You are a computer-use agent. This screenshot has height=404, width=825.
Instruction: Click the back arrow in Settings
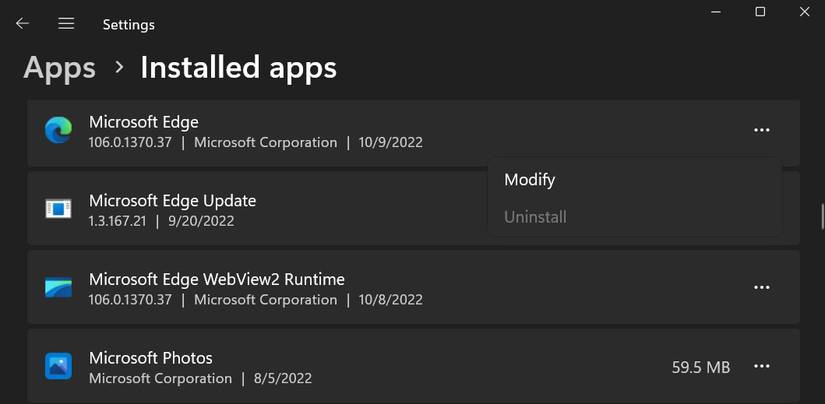[22, 23]
